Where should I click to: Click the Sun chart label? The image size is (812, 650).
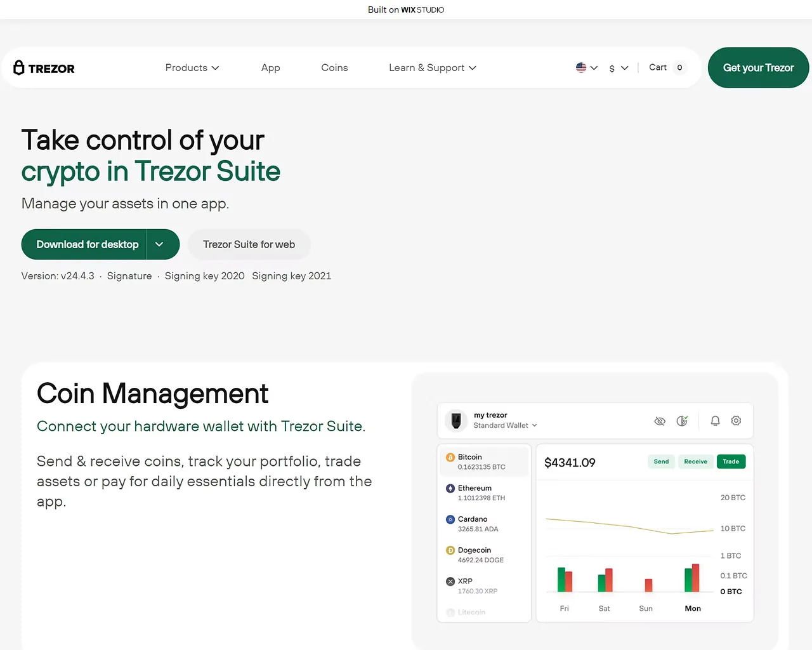pos(646,608)
